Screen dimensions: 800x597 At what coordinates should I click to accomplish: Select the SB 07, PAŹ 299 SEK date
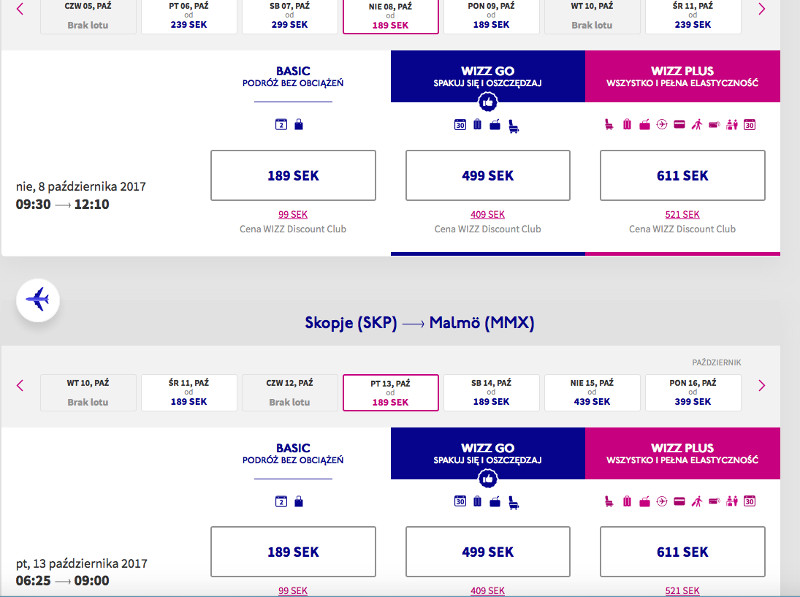[290, 16]
